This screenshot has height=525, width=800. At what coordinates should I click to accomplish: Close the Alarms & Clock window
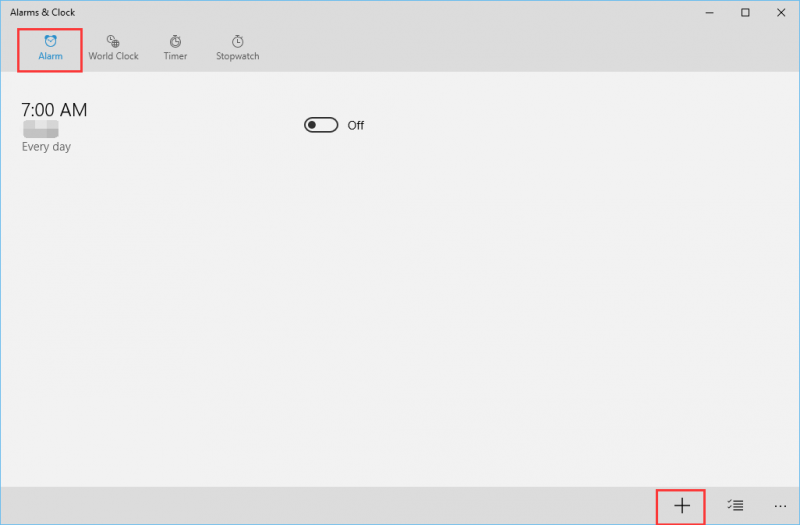pyautogui.click(x=781, y=12)
